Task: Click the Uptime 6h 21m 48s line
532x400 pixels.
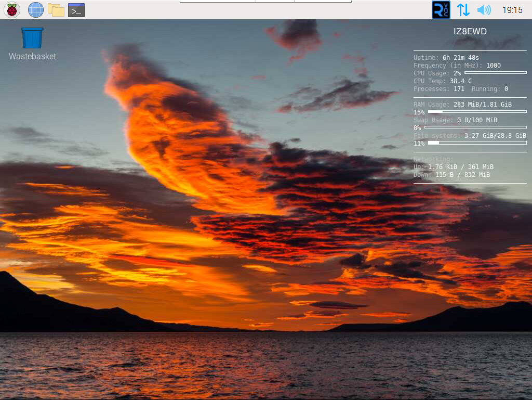Action: [x=446, y=57]
